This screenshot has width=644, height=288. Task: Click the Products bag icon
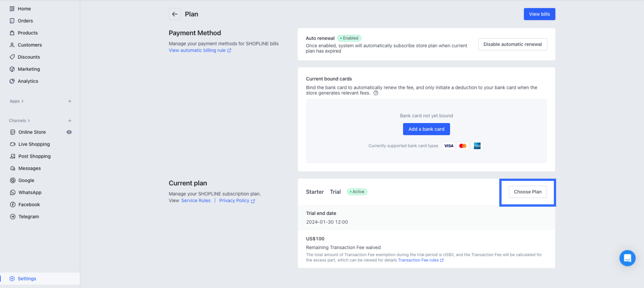12,33
